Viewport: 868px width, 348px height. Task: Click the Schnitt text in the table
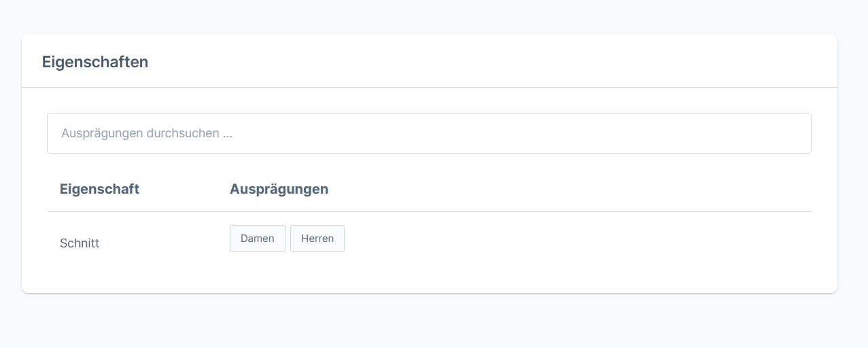pos(80,243)
